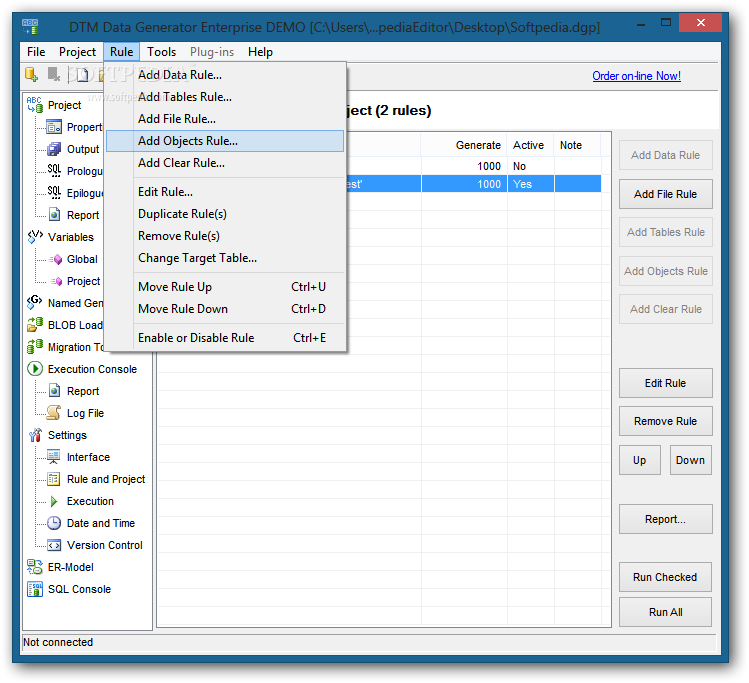Click the 'Yes' cell in the selected rule row
Image resolution: width=749 pixels, height=683 pixels.
click(530, 184)
